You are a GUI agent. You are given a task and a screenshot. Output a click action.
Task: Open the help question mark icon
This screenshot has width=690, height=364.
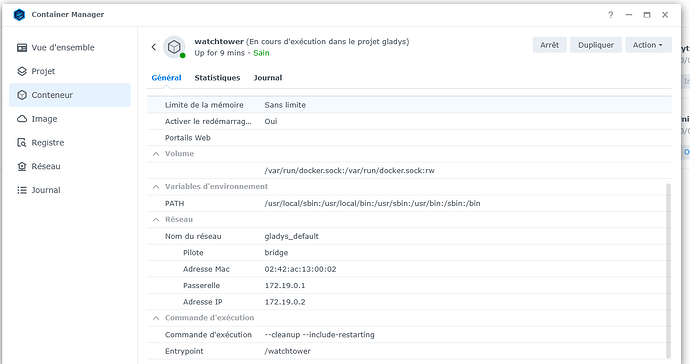(610, 15)
